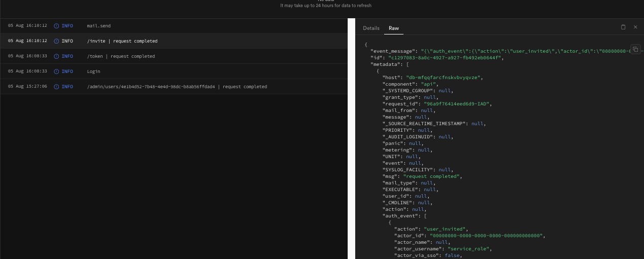Click the host value db-mfqqfarcfnskvbvyqvze

(x=444, y=78)
